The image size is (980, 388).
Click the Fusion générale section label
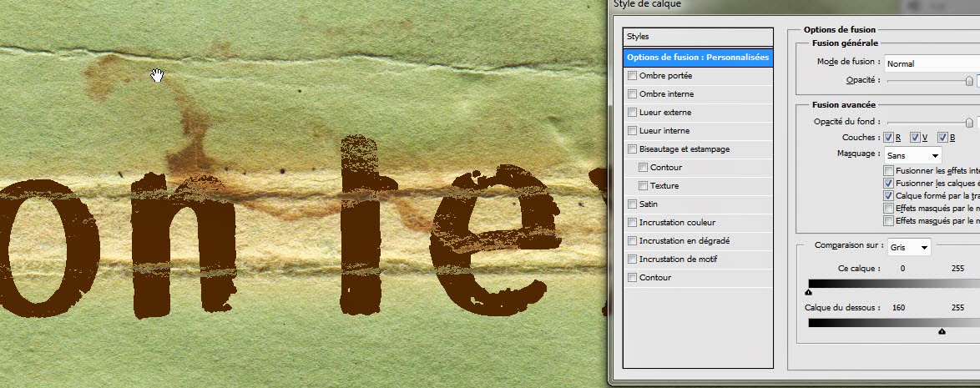pos(845,43)
